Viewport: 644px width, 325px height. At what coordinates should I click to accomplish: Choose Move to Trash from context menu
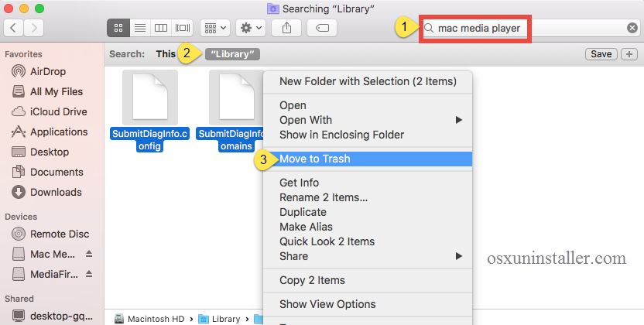pos(315,159)
